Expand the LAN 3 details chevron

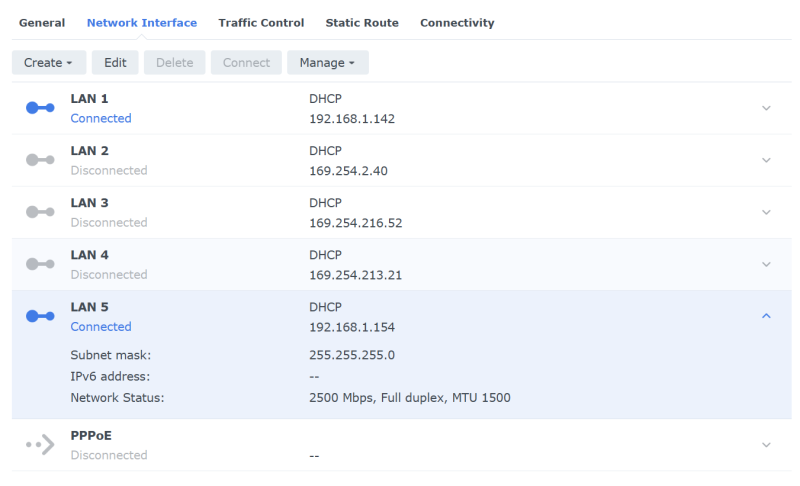(766, 212)
